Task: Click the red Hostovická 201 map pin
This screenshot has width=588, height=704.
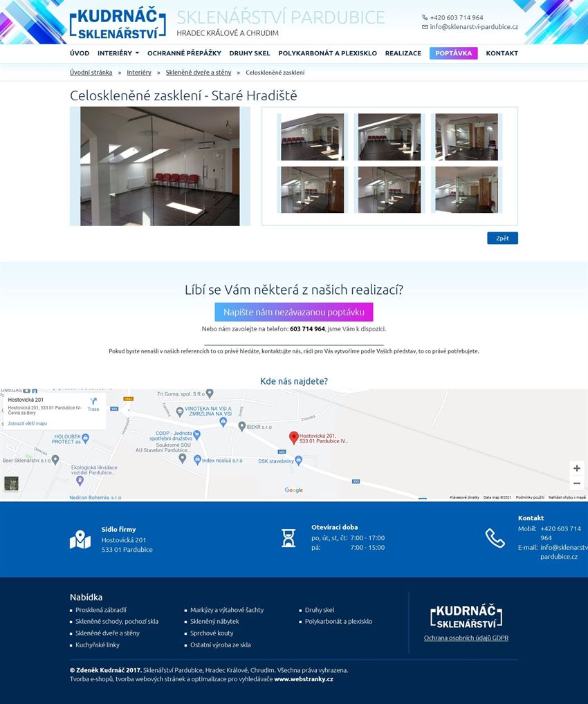Action: pyautogui.click(x=294, y=438)
